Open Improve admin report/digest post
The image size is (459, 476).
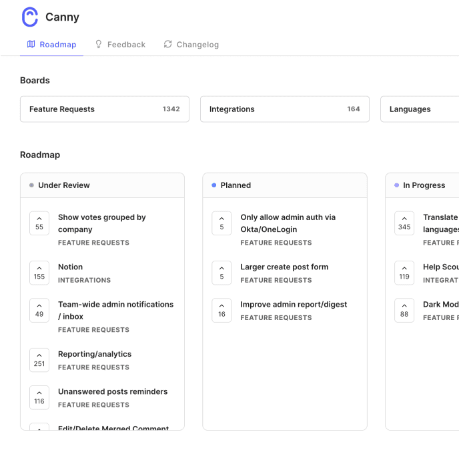(x=294, y=305)
